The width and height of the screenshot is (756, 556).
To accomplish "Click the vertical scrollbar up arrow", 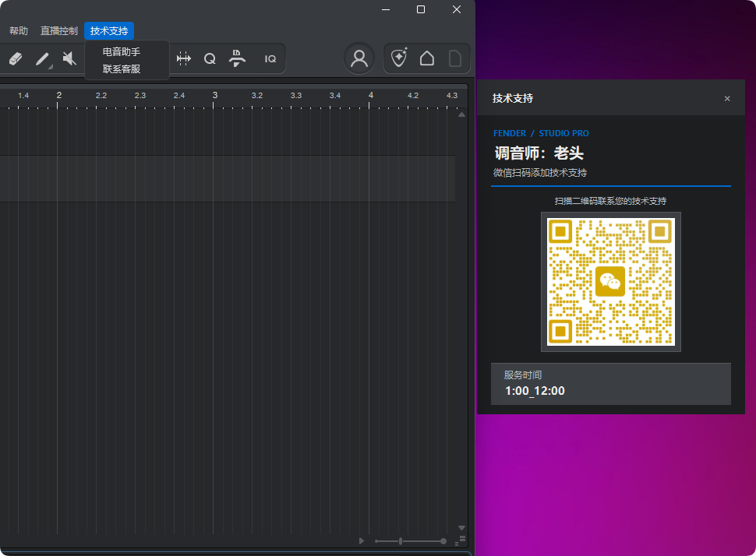I will [x=461, y=114].
